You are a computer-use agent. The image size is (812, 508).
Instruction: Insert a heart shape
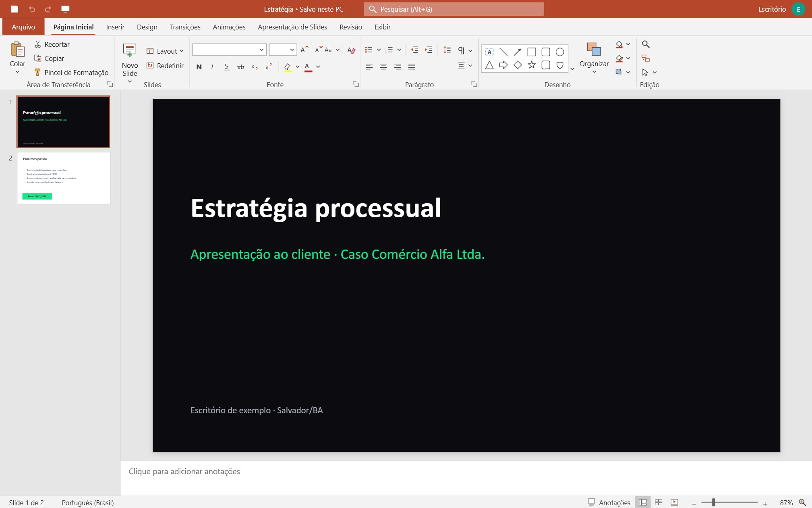pos(560,65)
